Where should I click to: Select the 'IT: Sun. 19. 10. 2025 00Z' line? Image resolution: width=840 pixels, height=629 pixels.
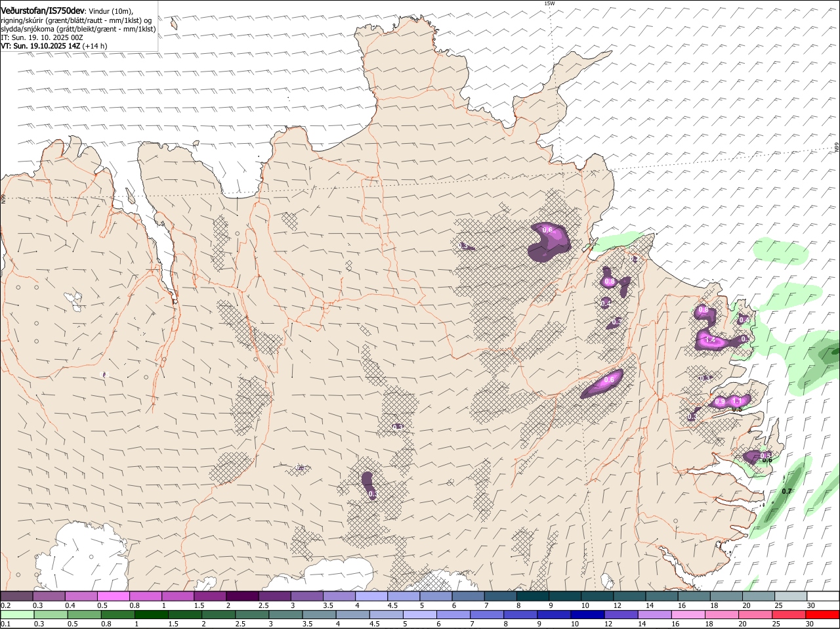[x=41, y=37]
